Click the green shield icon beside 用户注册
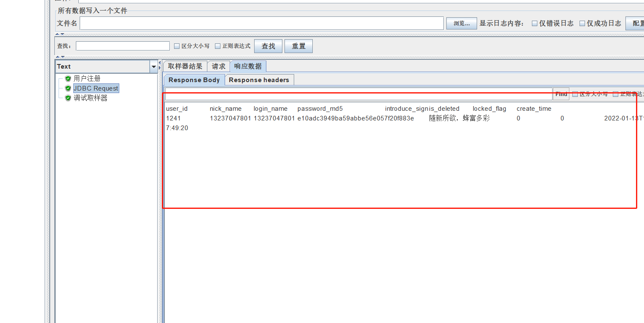Image resolution: width=644 pixels, height=323 pixels. 68,79
